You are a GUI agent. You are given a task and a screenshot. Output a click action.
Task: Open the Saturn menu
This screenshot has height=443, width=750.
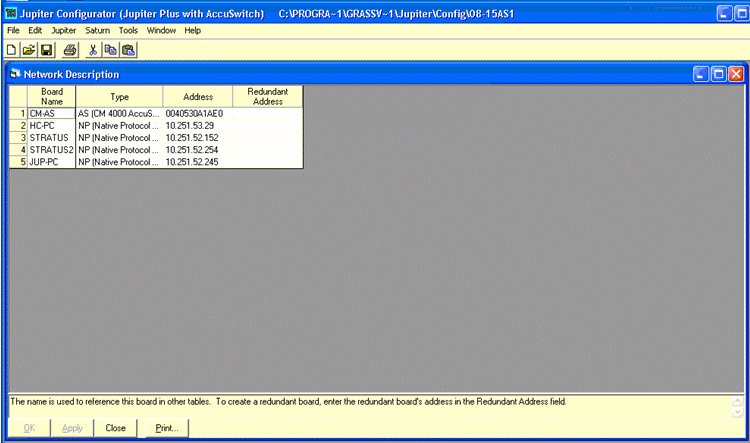tap(98, 31)
